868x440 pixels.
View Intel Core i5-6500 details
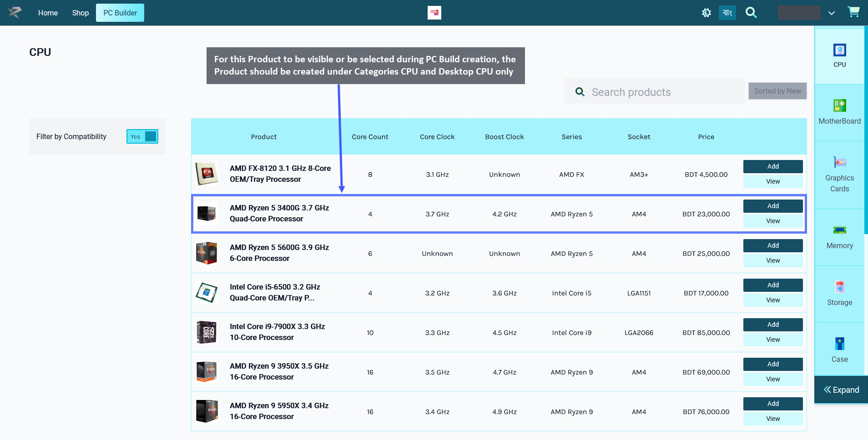point(773,300)
